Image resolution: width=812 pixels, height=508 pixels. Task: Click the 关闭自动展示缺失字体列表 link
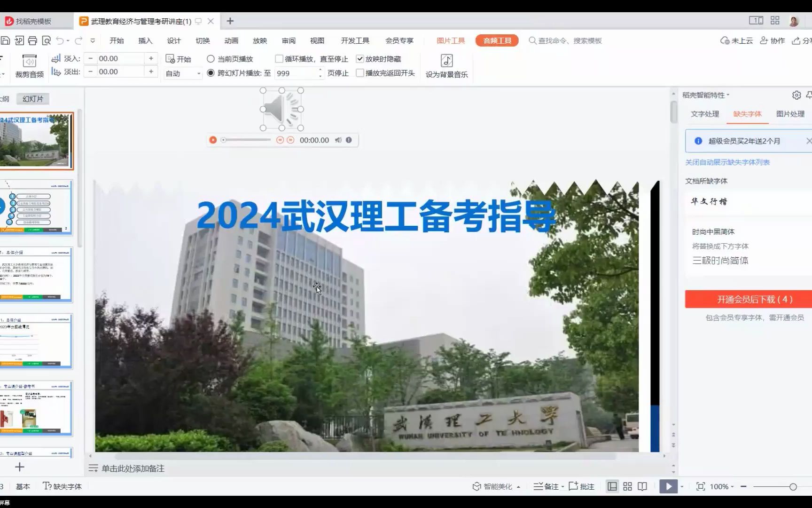[x=727, y=162]
